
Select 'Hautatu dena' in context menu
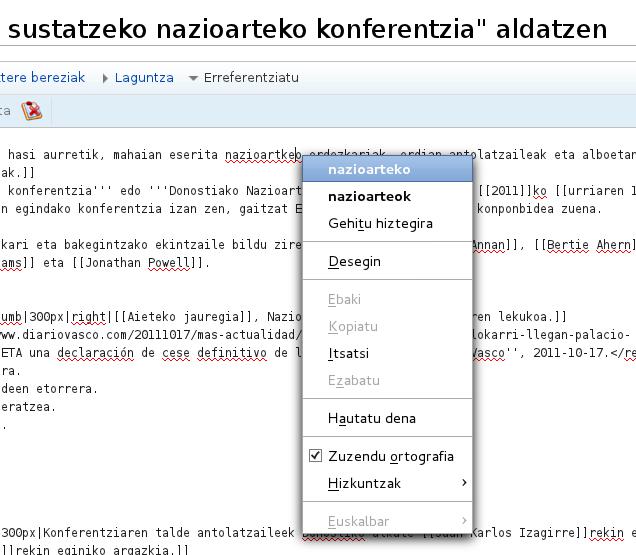point(371,418)
